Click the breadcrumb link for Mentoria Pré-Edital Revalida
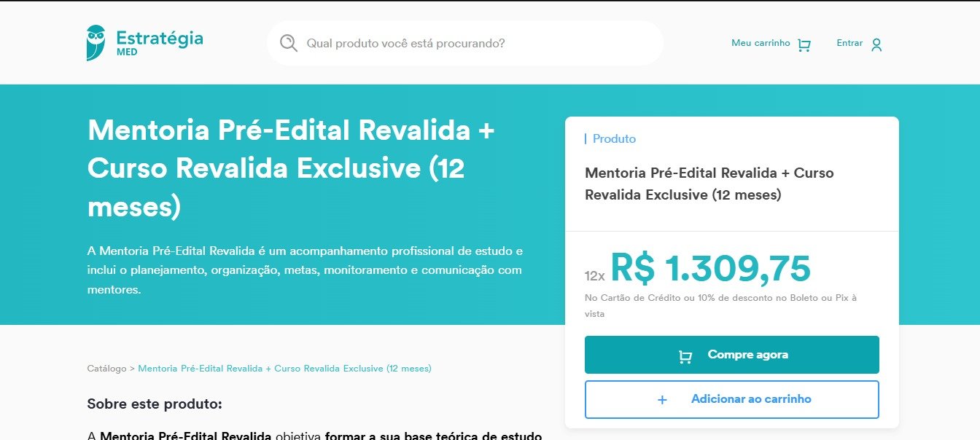 (284, 369)
